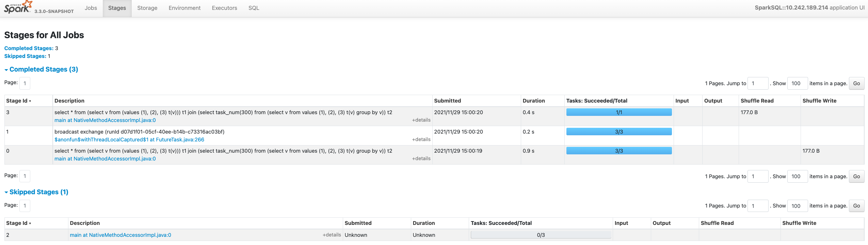Sort completed stages by Shuffle Write
The width and height of the screenshot is (868, 245).
[x=819, y=101]
